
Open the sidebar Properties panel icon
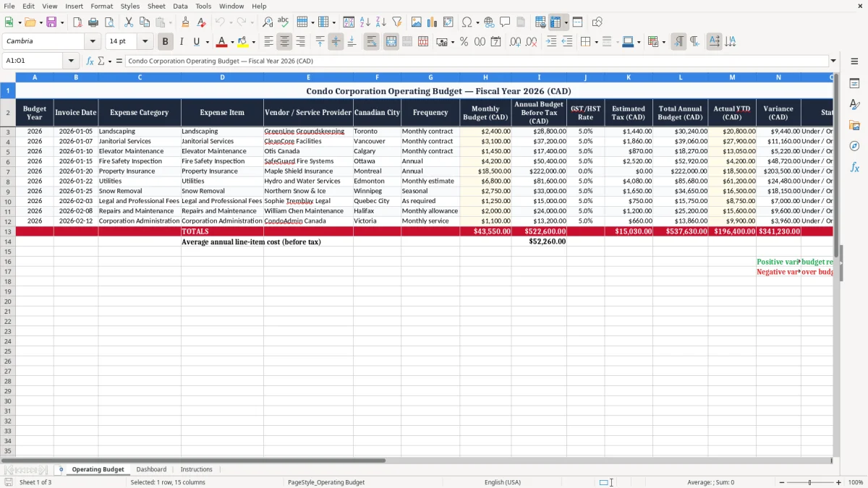coord(854,84)
